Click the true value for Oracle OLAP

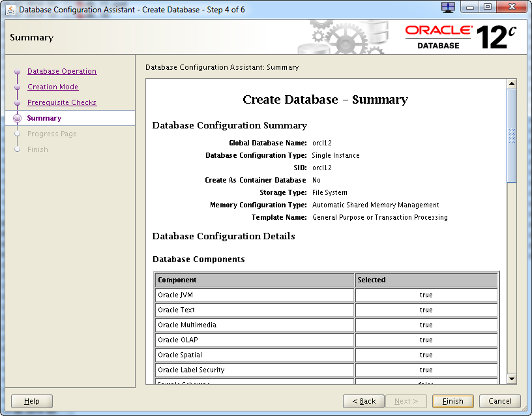click(x=426, y=340)
